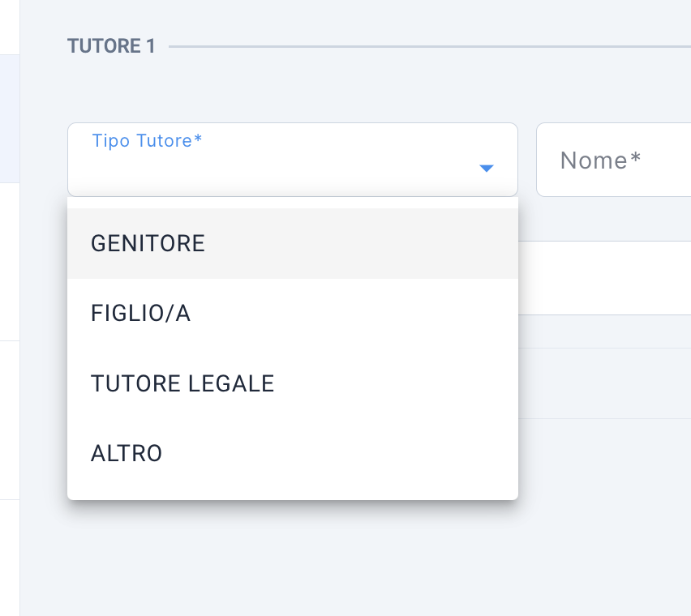Screen dimensions: 691x616
Task: Choose the FIGLIO/A option
Action: click(292, 313)
